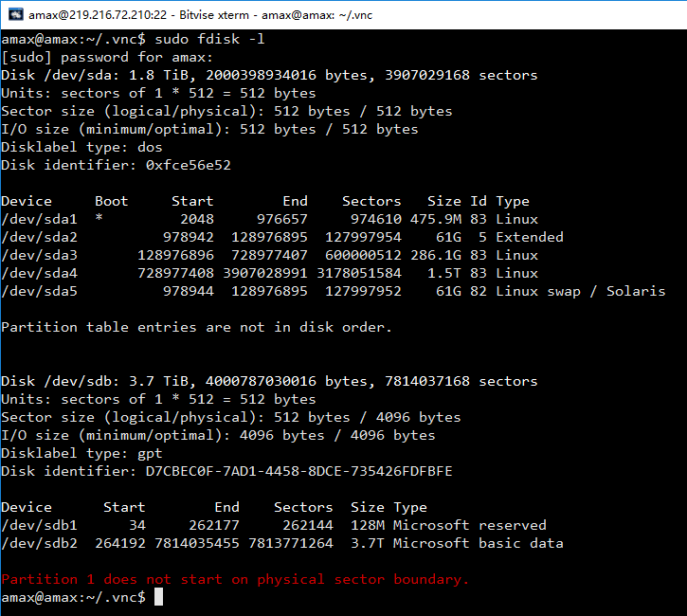Click the /dev/sdb2 device name
Image resolution: width=687 pixels, height=616 pixels.
click(39, 543)
